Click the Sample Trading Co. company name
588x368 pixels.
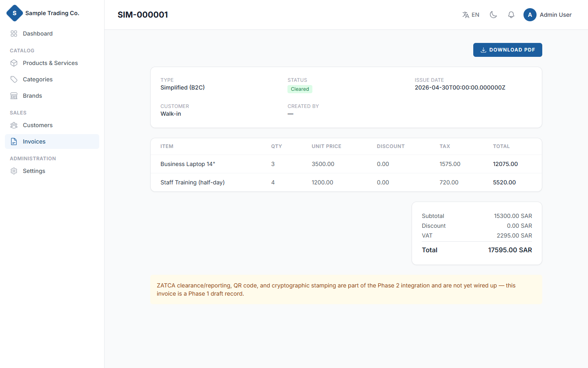click(x=52, y=13)
